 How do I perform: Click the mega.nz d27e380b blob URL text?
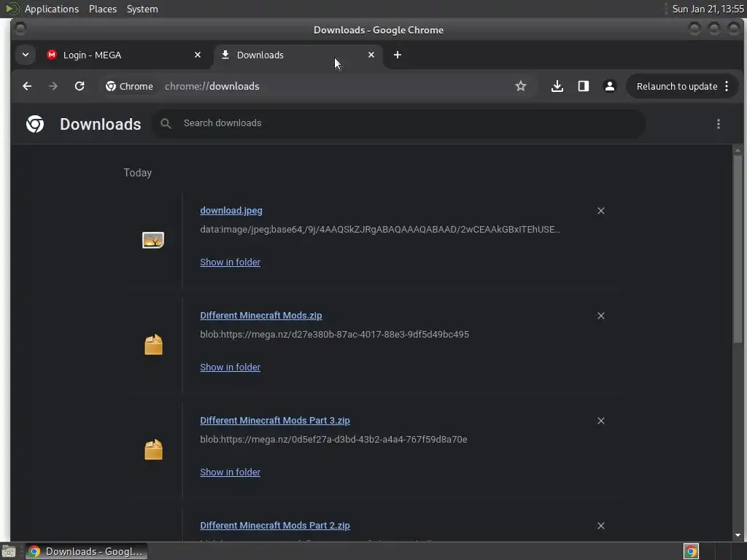pyautogui.click(x=334, y=334)
